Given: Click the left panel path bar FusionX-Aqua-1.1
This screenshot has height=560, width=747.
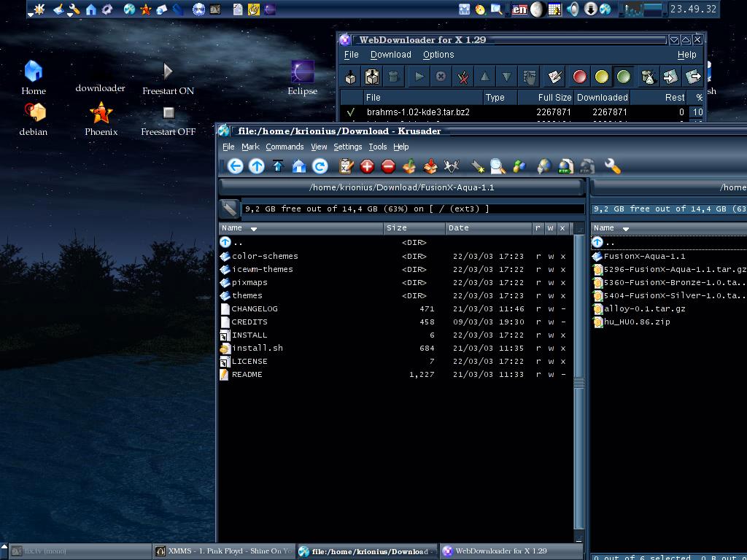Looking at the screenshot, I should [x=402, y=187].
